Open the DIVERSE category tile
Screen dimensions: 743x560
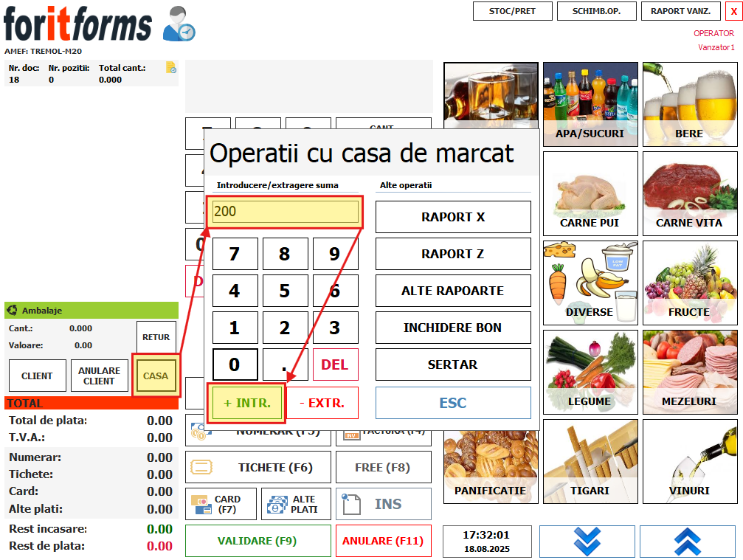(590, 283)
